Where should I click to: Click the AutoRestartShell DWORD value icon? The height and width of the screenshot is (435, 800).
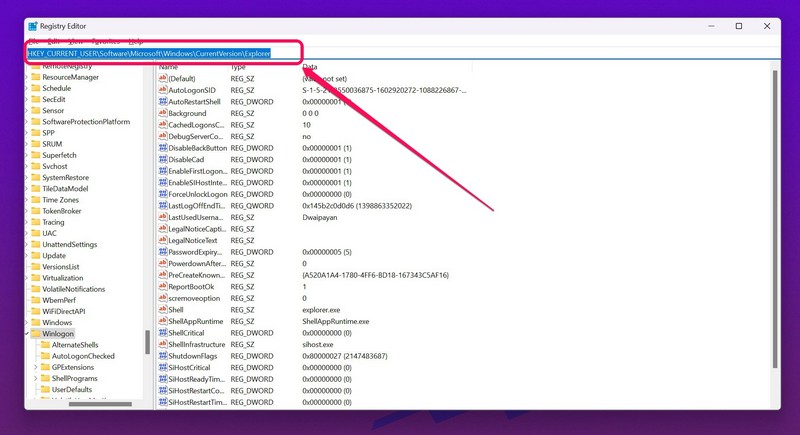(x=162, y=101)
